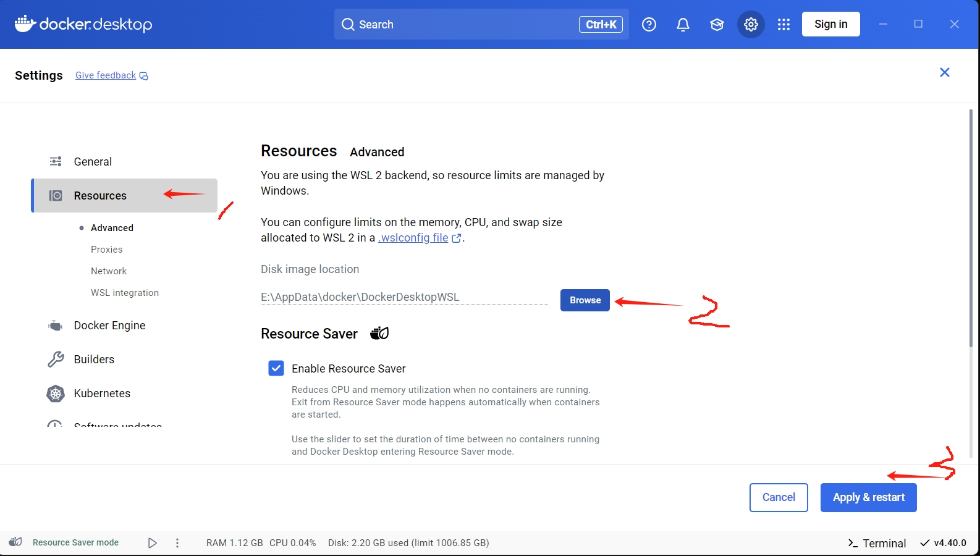Click the Docker Engine whale icon
Screen dimensions: 980x556
pyautogui.click(x=56, y=325)
